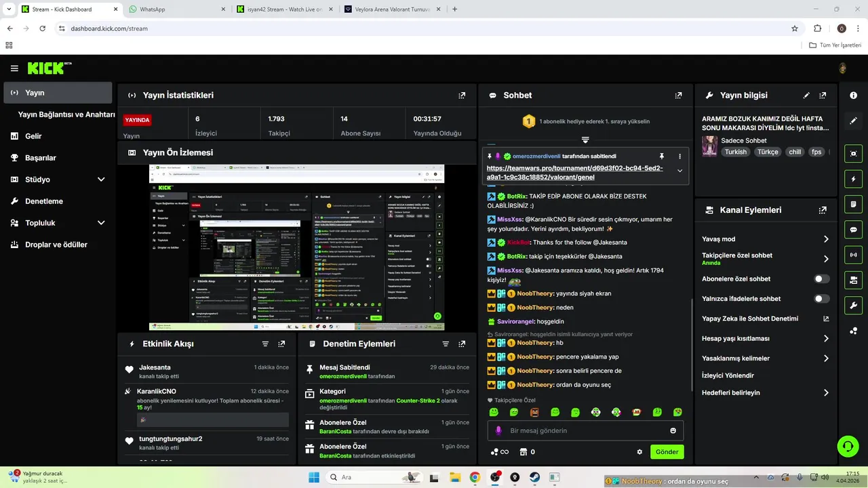Screen dimensions: 868x488
Task: Toggle the chat bubble widget in the right sidebar
Action: click(854, 230)
